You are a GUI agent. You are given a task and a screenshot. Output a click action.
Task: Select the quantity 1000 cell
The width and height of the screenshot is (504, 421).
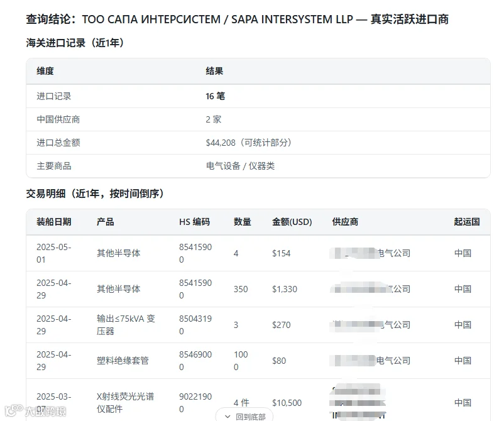pyautogui.click(x=241, y=361)
